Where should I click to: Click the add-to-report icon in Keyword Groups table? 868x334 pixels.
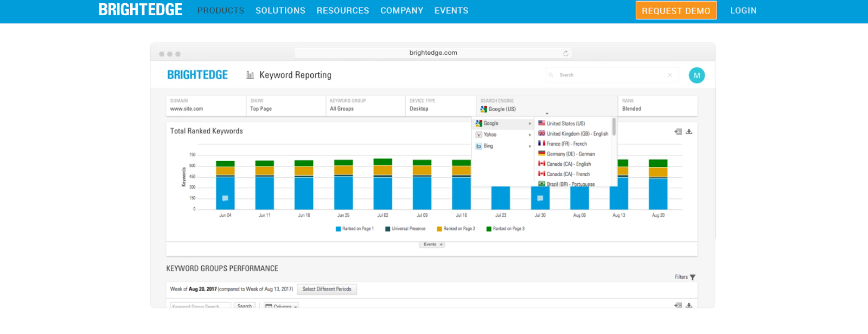point(678,305)
